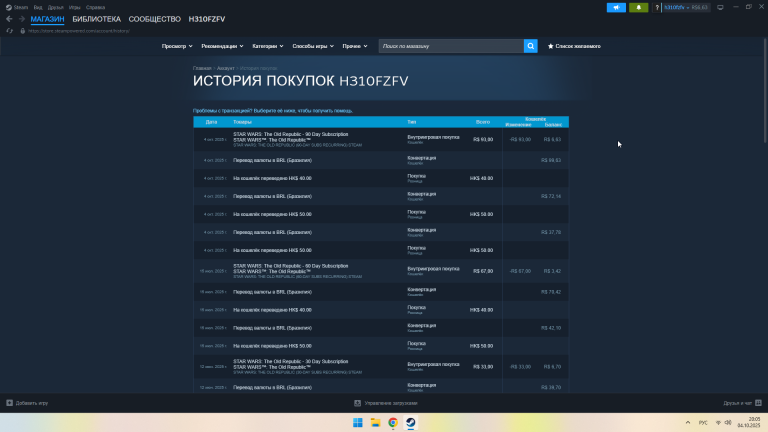The height and width of the screenshot is (432, 768).
Task: Click the Steam taskbar icon
Action: (x=410, y=423)
